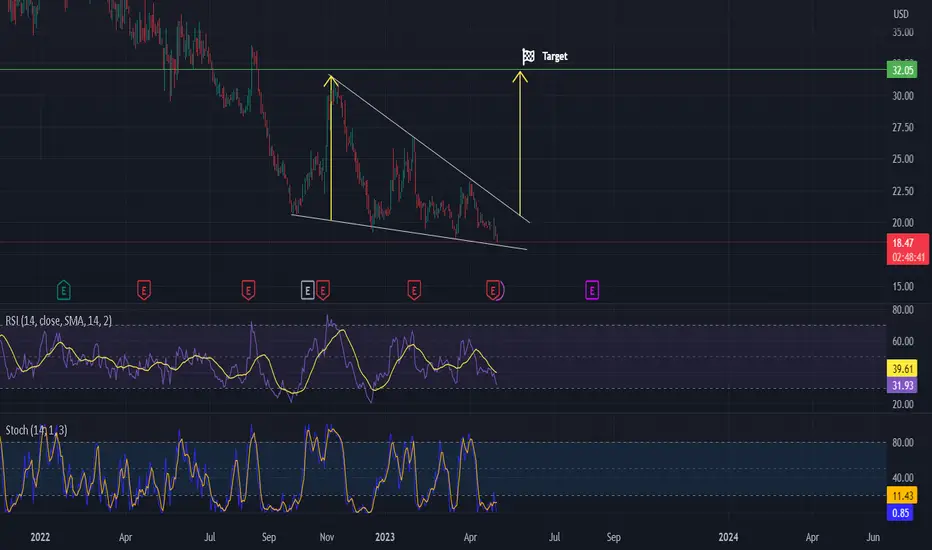932x550 pixels.
Task: Click the 2023 time axis label
Action: [x=385, y=537]
